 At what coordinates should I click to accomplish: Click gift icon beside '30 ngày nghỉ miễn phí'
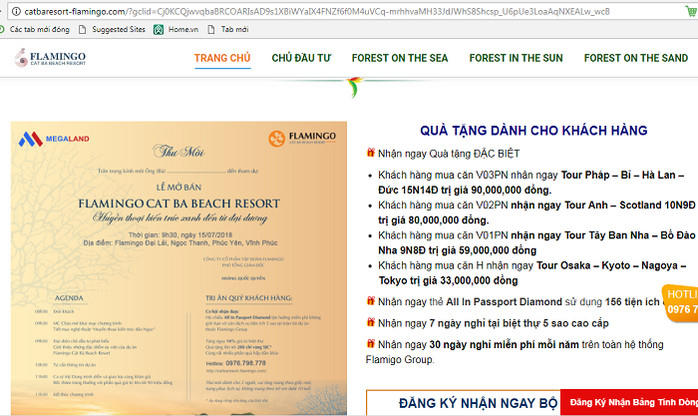point(370,343)
